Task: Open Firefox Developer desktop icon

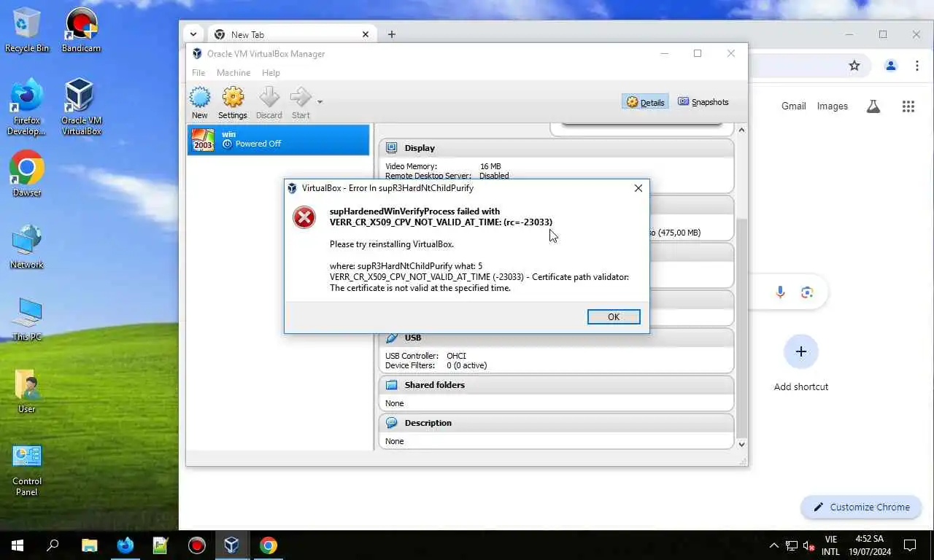Action: 27,107
